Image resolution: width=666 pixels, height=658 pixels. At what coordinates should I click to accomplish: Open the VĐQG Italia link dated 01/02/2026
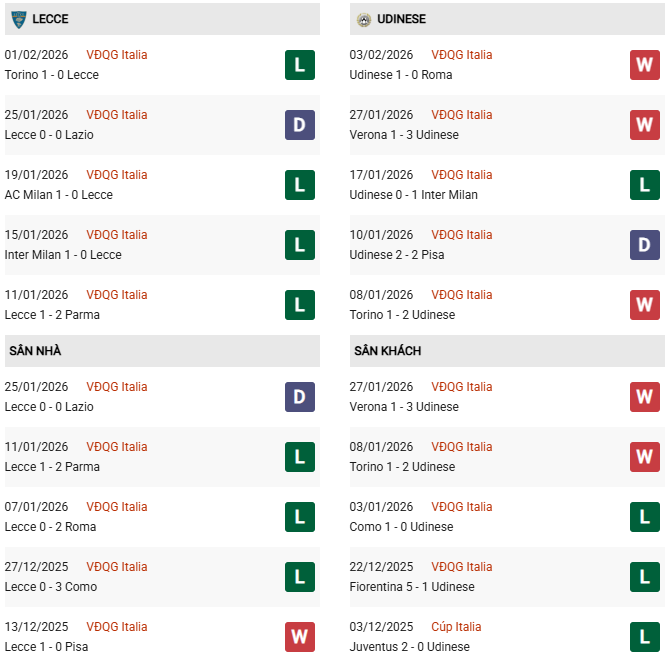(116, 55)
